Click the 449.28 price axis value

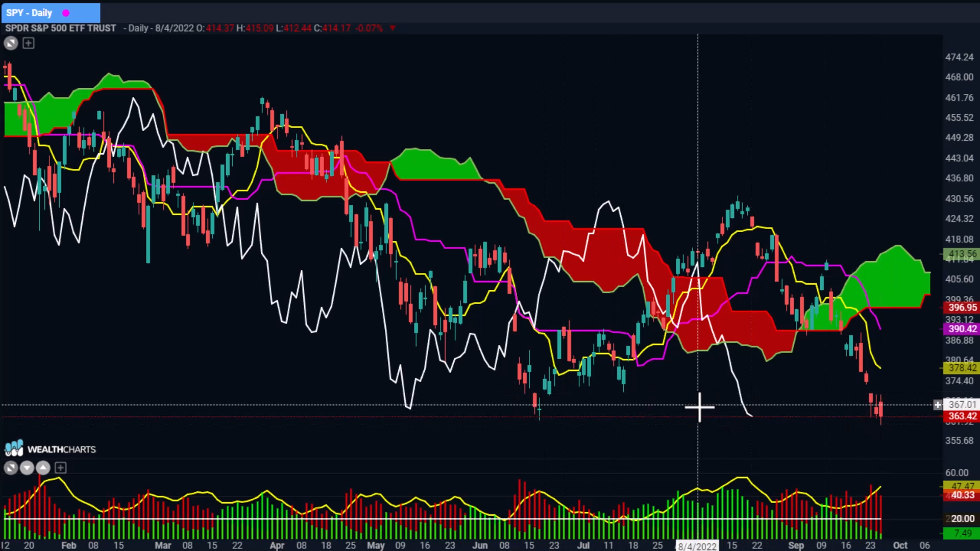[960, 138]
